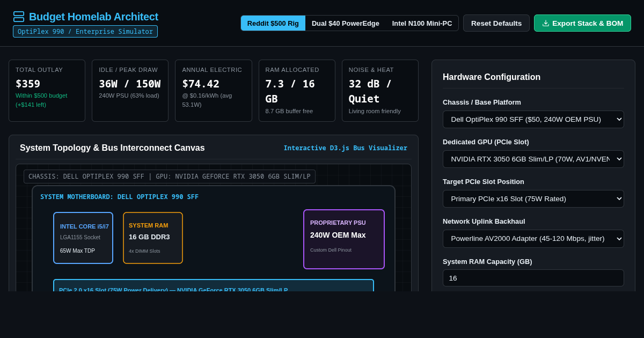
Task: Open the Target PCIe Slot Position dropdown
Action: pyautogui.click(x=533, y=199)
